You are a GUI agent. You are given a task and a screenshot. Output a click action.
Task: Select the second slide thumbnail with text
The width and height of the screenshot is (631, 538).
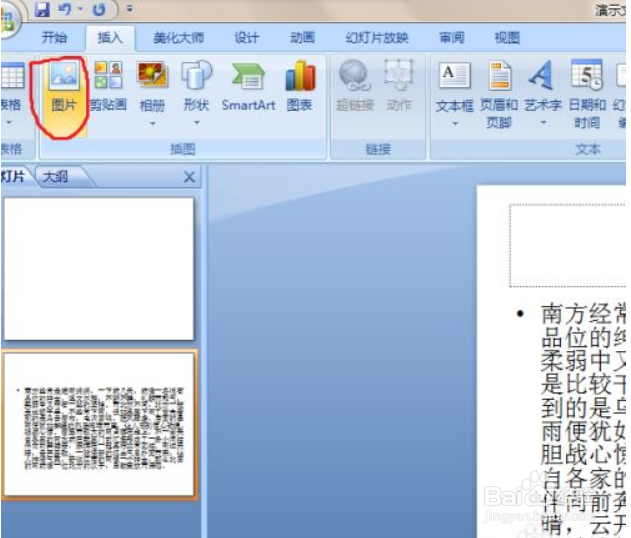pyautogui.click(x=99, y=425)
